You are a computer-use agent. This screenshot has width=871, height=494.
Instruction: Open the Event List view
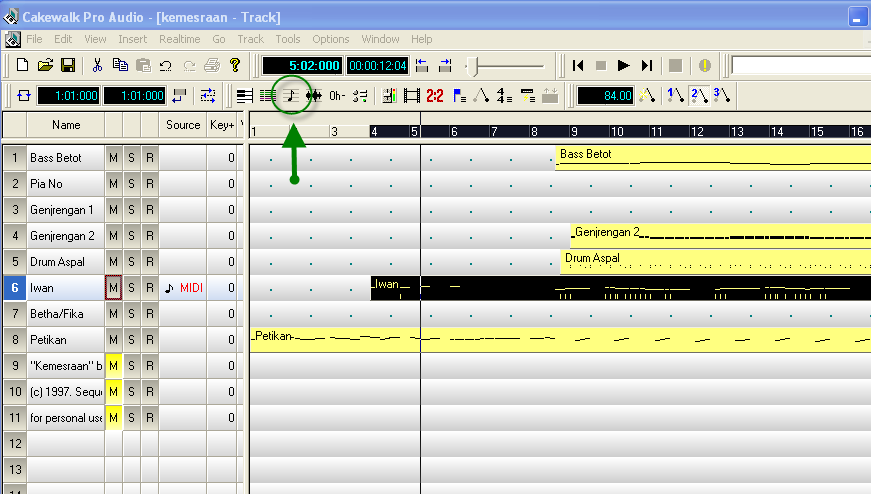click(x=268, y=96)
